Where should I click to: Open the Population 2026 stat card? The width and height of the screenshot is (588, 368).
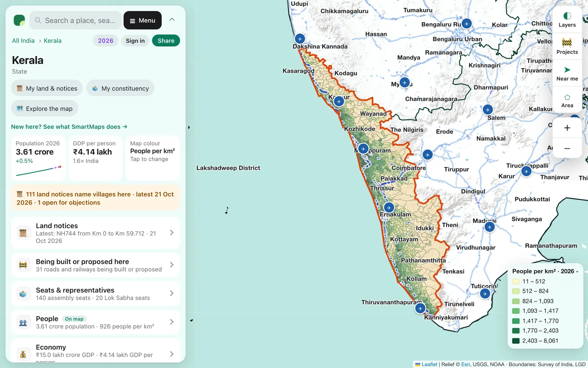[x=38, y=158]
